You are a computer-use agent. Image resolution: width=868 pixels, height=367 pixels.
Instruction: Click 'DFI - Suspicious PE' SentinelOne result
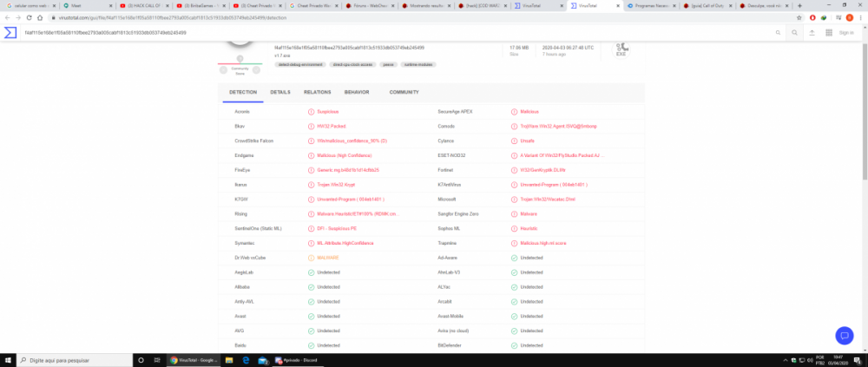point(337,228)
